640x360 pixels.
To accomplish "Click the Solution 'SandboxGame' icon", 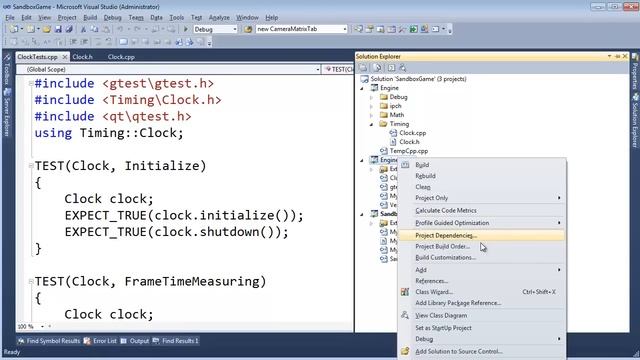I will (364, 79).
